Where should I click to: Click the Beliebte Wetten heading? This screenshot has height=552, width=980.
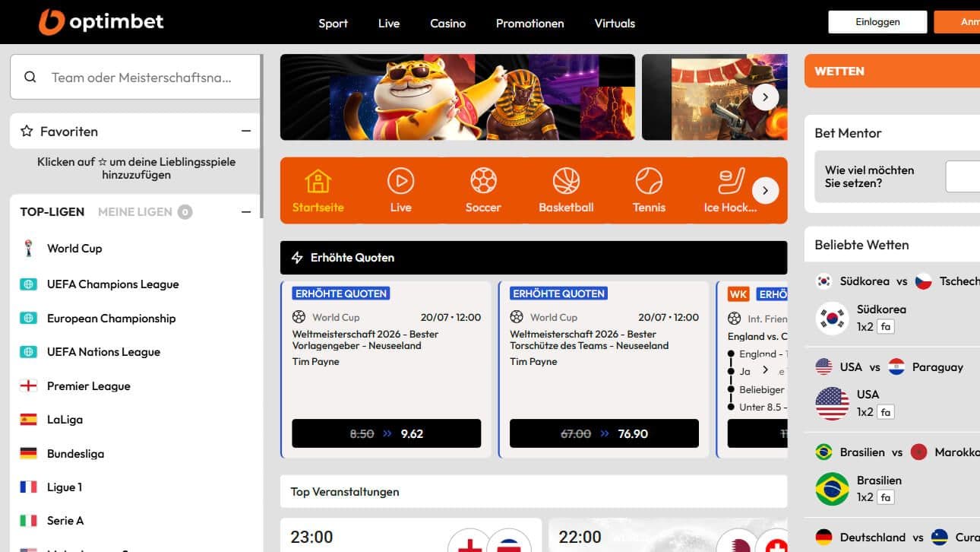pyautogui.click(x=861, y=245)
